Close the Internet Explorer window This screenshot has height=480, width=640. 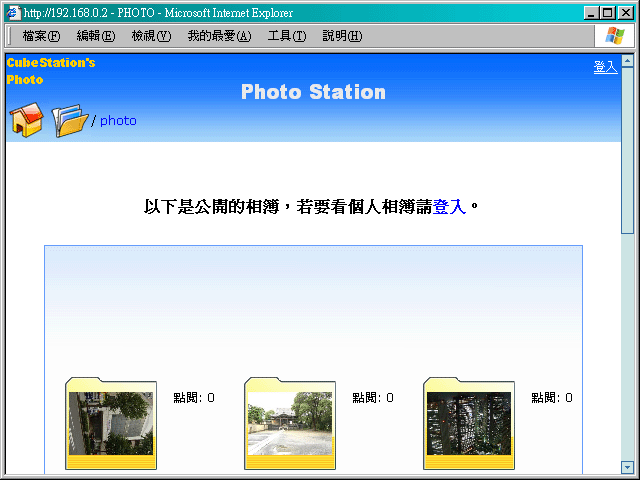click(x=625, y=13)
